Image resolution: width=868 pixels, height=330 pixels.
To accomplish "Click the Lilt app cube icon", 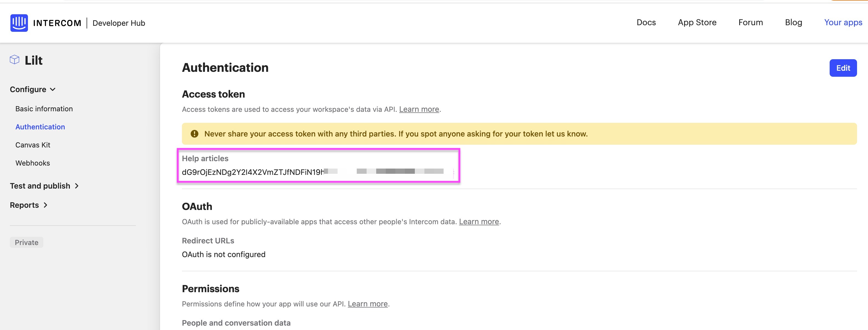I will point(15,60).
